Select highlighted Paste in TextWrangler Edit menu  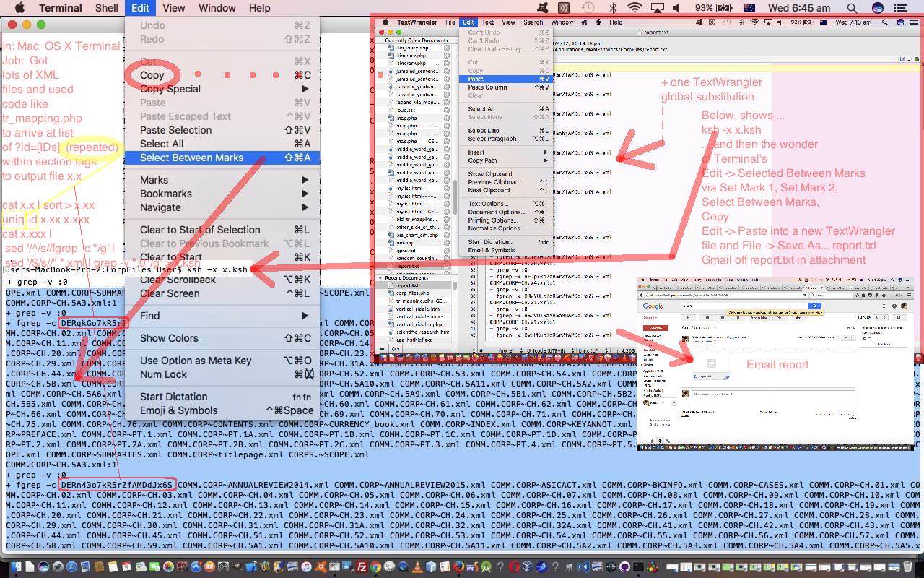[x=506, y=79]
